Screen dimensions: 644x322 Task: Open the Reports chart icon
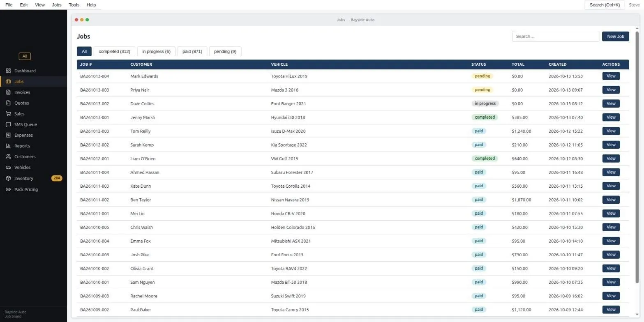click(x=8, y=146)
